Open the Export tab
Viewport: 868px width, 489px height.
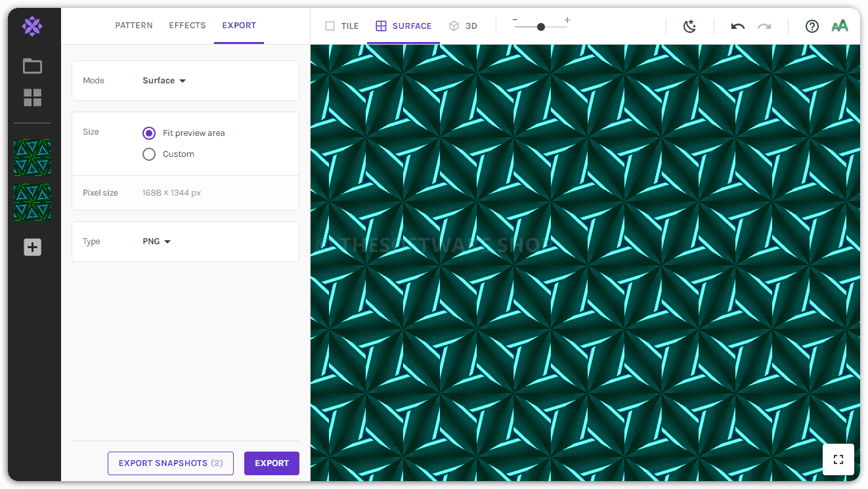[x=239, y=26]
